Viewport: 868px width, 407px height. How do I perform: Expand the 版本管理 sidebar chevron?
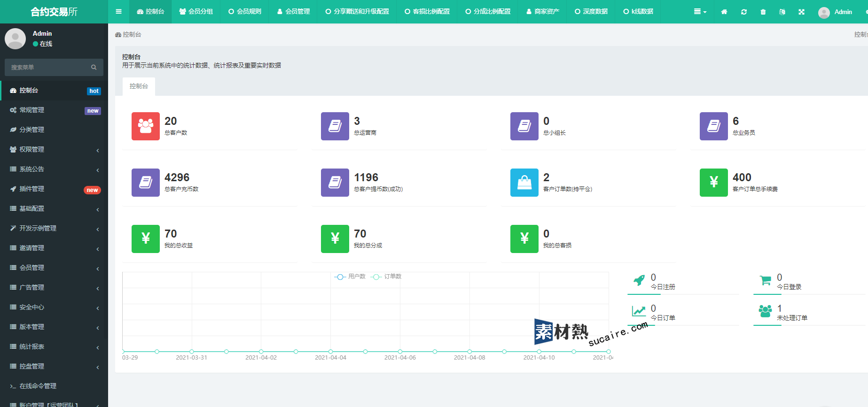pyautogui.click(x=98, y=328)
